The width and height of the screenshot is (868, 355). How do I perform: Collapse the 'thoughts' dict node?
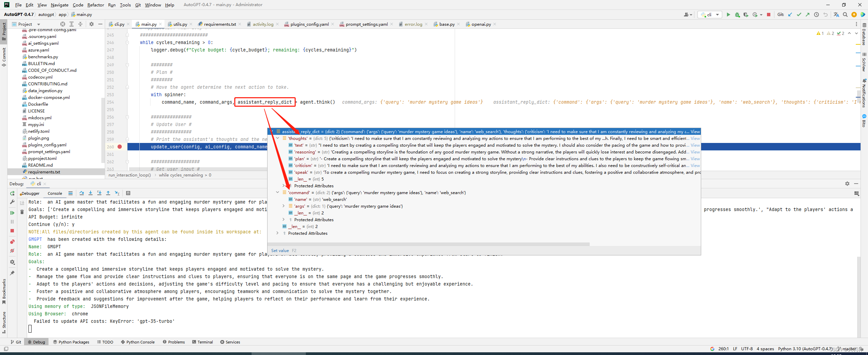point(278,138)
